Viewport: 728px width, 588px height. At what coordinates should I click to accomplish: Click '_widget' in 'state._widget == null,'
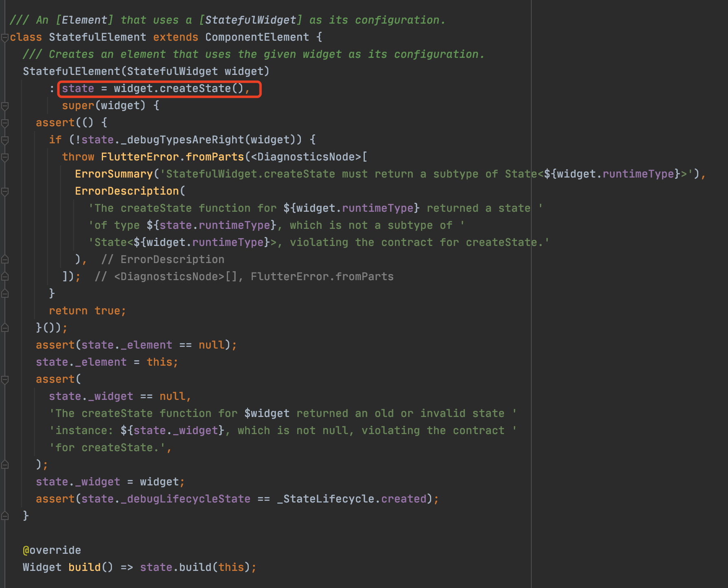pyautogui.click(x=110, y=396)
